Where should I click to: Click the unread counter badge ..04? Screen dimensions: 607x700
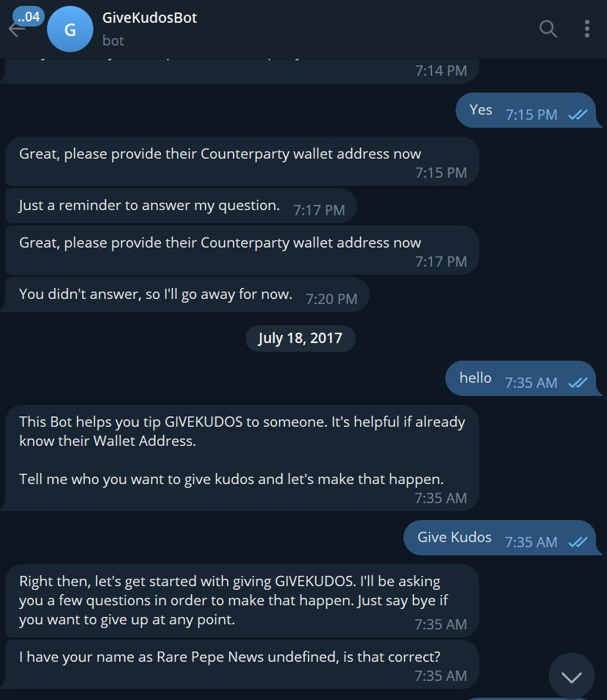29,17
